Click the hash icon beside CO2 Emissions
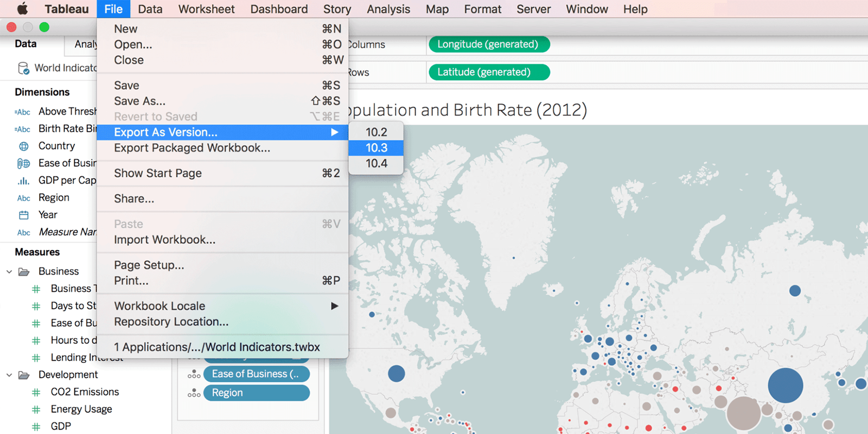 pos(36,392)
